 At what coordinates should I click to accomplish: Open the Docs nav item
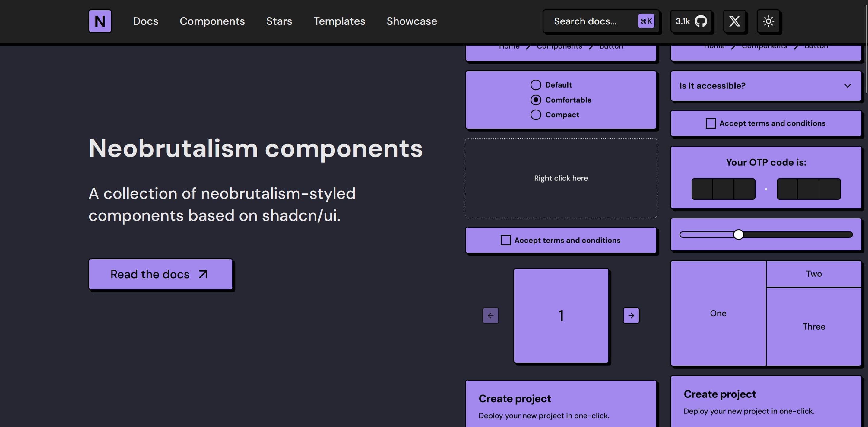coord(146,21)
